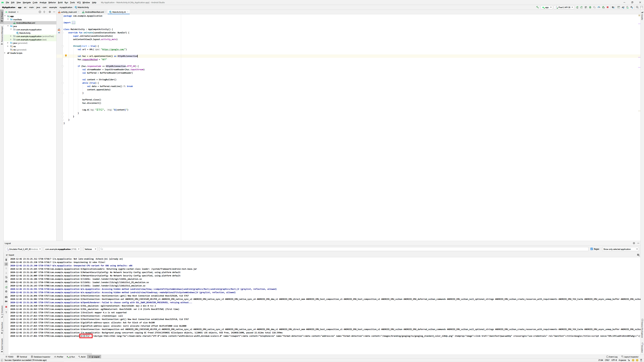Open the Pixel 2 API 30 device dropdown
The image size is (644, 362).
[x=564, y=7]
